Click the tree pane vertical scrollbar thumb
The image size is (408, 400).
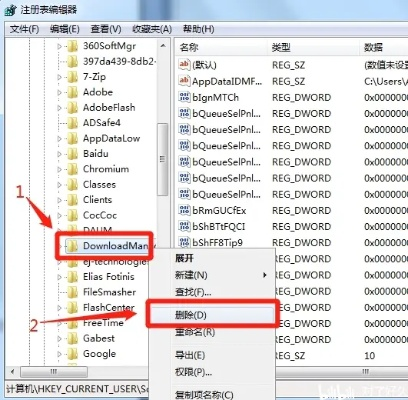(x=163, y=159)
